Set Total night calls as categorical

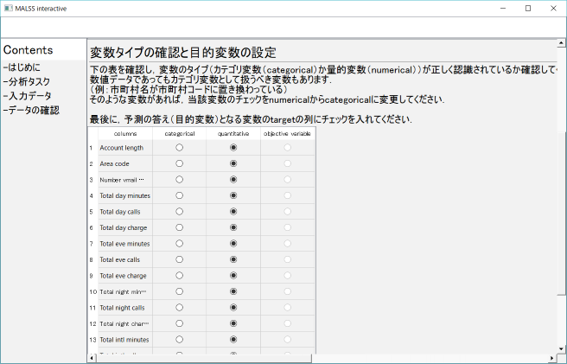pos(179,308)
